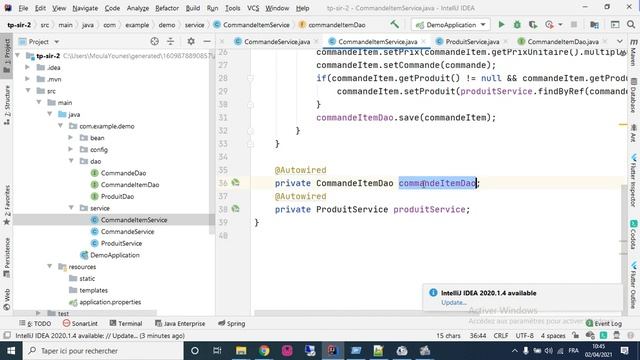Open the TODO tool window
Image resolution: width=640 pixels, height=360 pixels.
click(x=35, y=323)
